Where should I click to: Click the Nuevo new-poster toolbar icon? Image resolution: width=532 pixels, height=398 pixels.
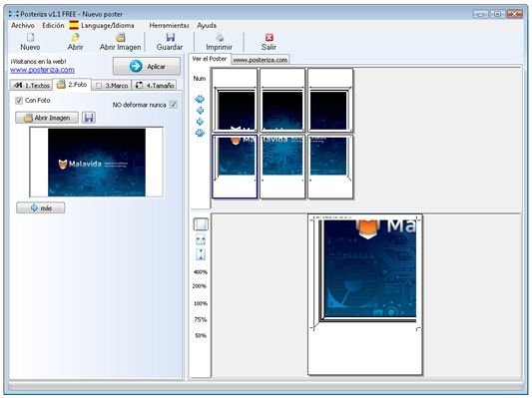point(30,37)
